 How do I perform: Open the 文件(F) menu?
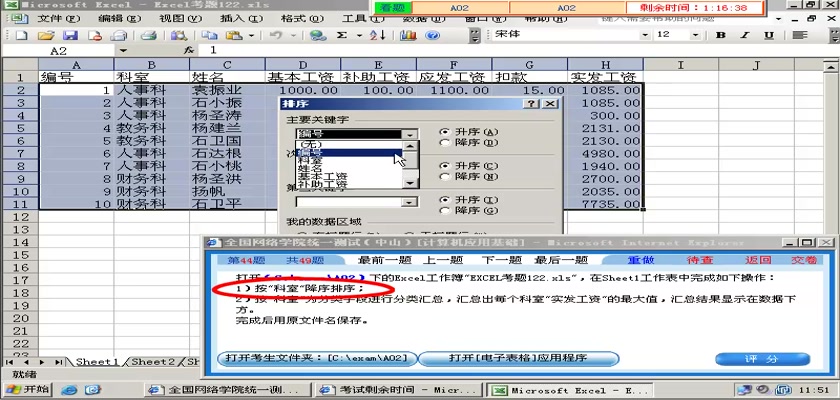coord(58,19)
